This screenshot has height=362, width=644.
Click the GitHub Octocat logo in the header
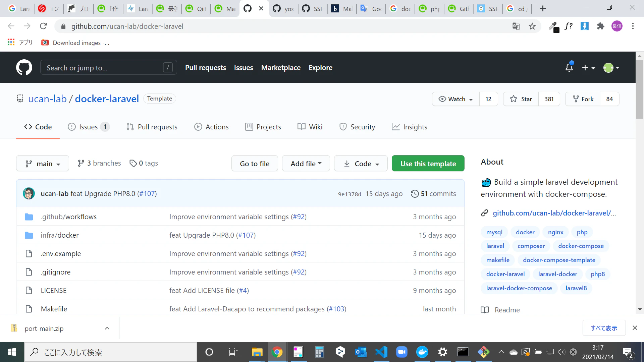24,67
